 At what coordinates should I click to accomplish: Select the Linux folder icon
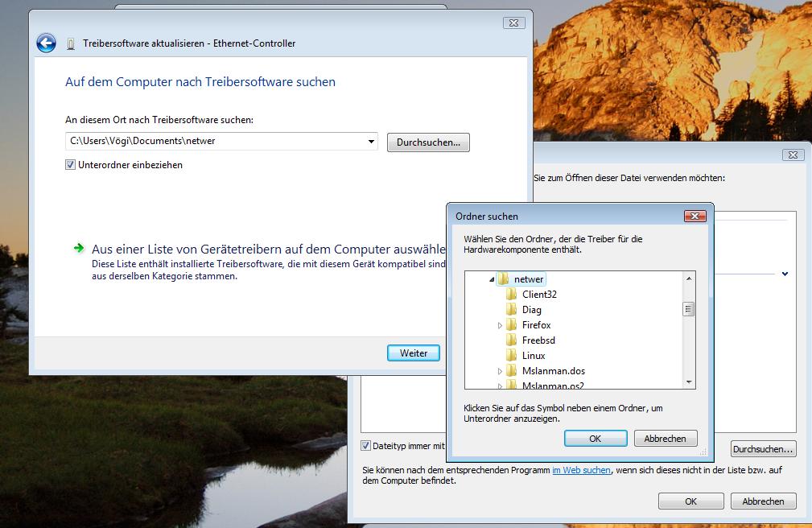pyautogui.click(x=511, y=356)
